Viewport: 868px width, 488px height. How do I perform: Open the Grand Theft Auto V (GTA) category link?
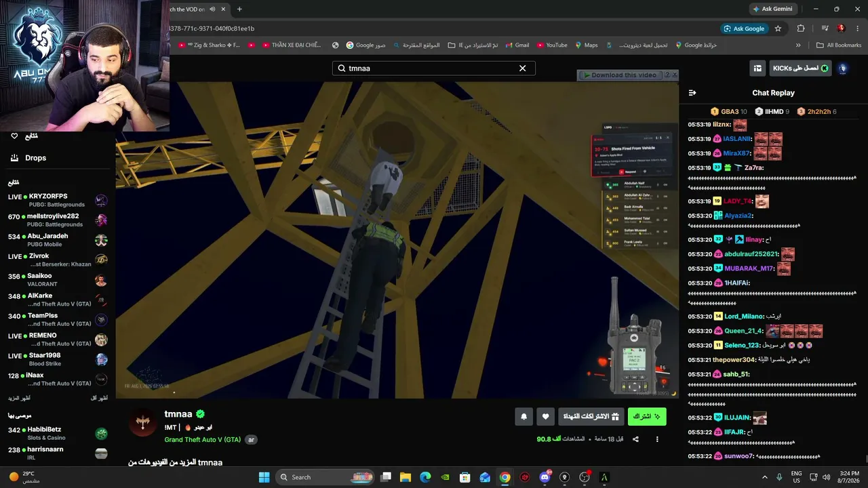point(203,440)
